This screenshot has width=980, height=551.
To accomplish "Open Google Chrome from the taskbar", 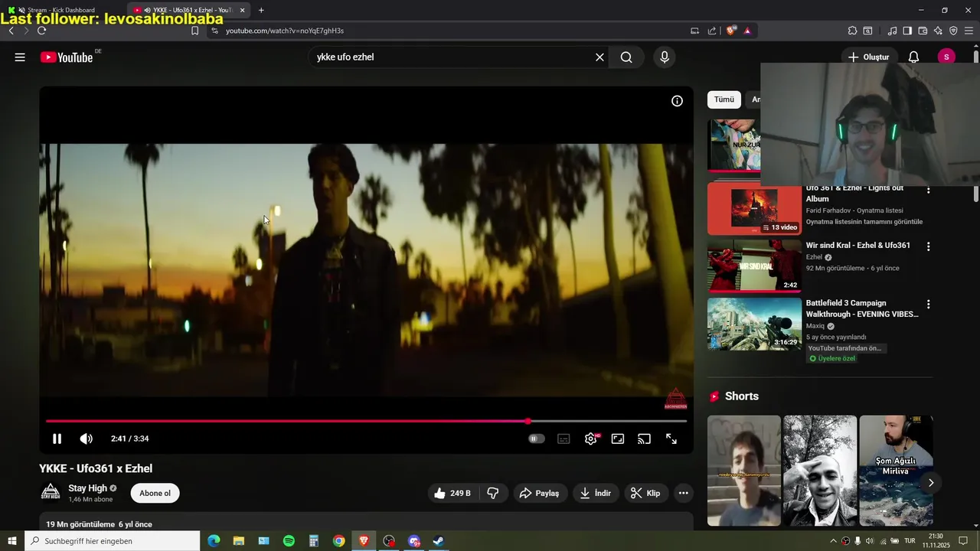I will point(338,541).
